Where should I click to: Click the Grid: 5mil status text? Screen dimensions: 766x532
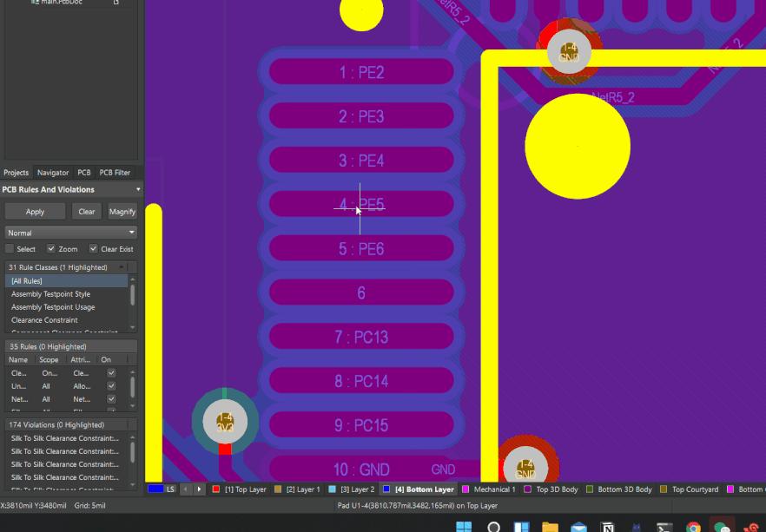click(x=90, y=506)
